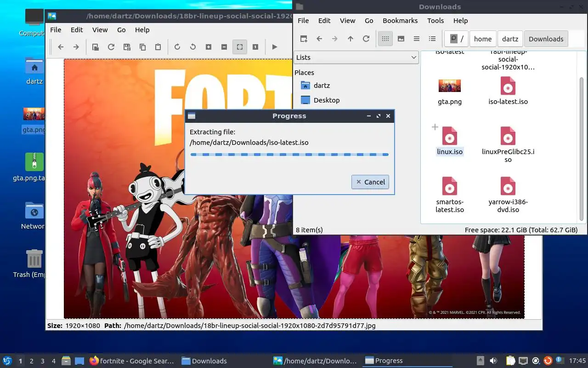Open View menu in image viewer
The image size is (588, 368).
tap(100, 29)
